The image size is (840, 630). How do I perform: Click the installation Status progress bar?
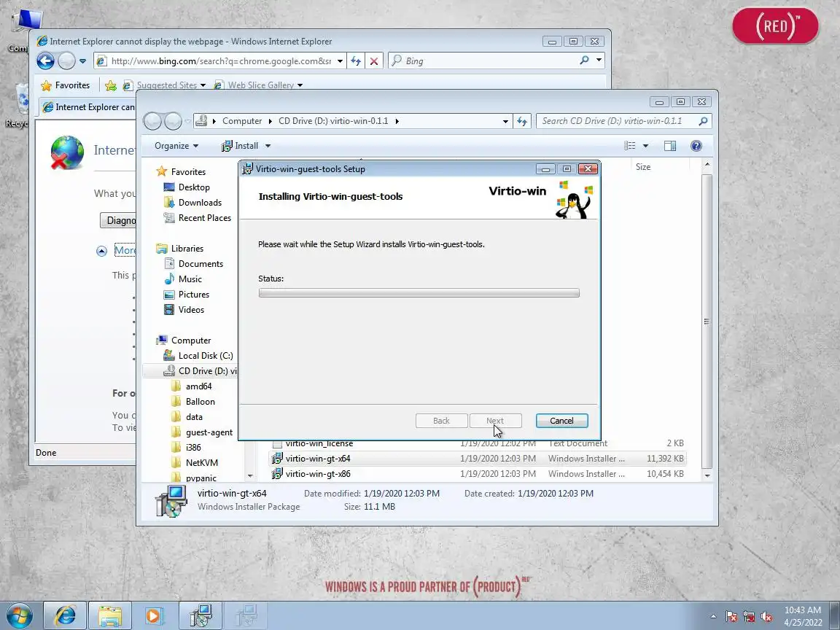419,293
